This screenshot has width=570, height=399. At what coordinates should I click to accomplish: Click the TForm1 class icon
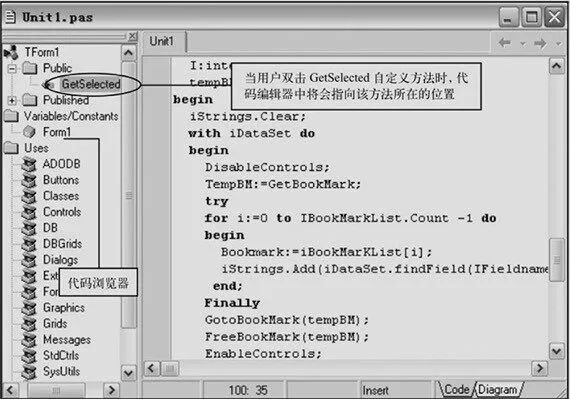point(11,52)
